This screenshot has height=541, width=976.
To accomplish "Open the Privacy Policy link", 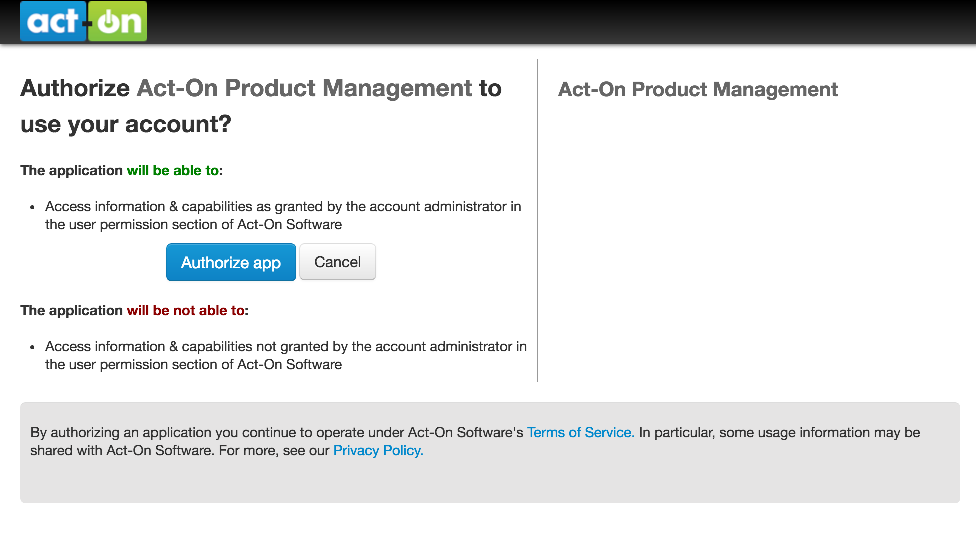I will (378, 451).
